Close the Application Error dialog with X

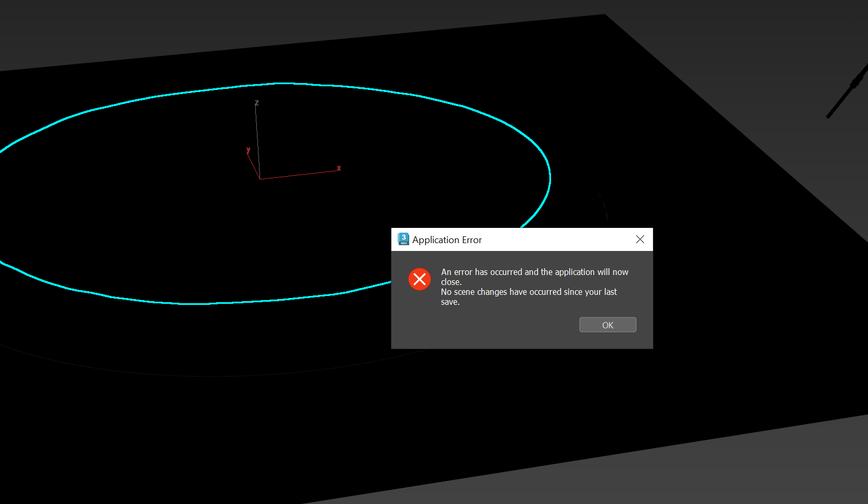[640, 239]
